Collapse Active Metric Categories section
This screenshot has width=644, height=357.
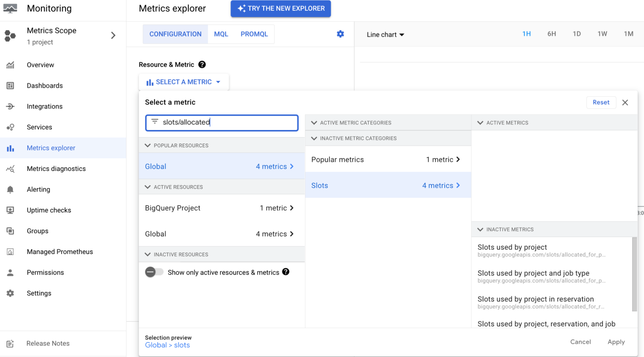point(314,123)
